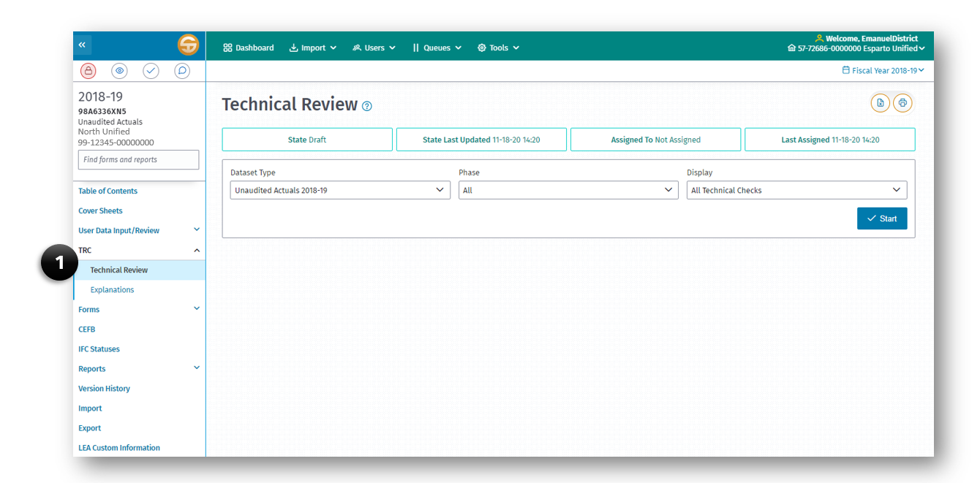Open the Import menu
The width and height of the screenshot is (980, 483).
tap(313, 47)
